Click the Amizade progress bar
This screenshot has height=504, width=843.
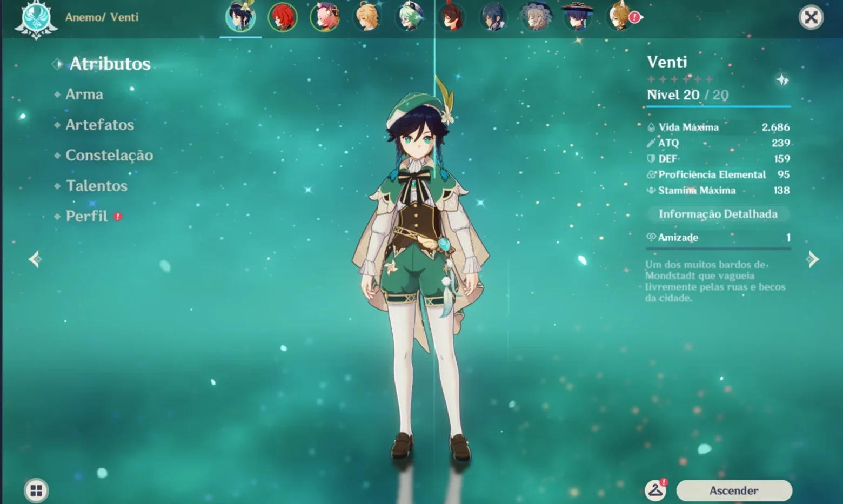tap(718, 248)
